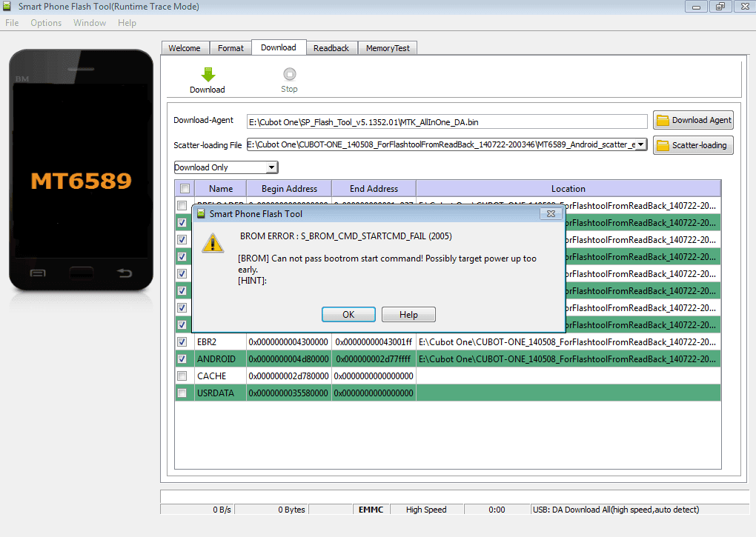Click end address 0x00000000043001ff

pos(374,342)
